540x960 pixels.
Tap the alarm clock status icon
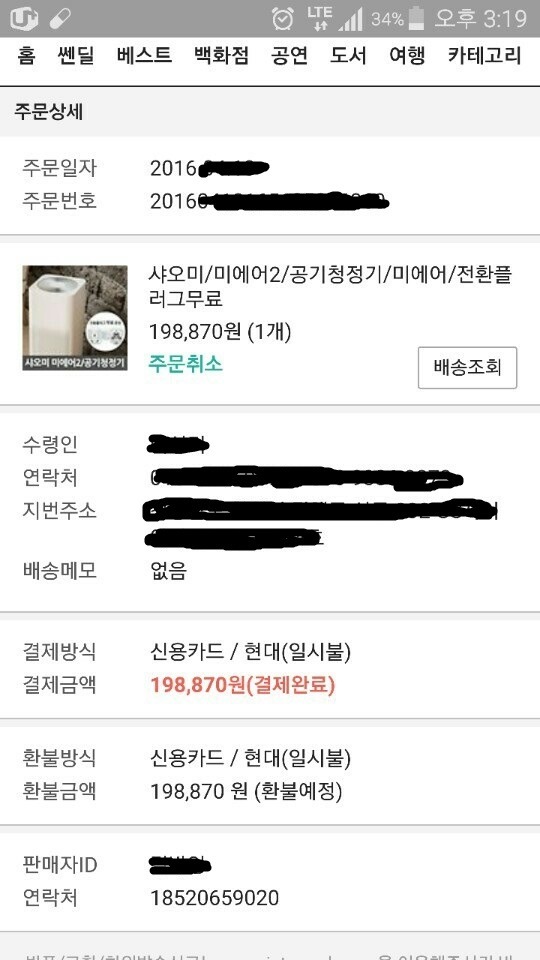click(x=283, y=18)
